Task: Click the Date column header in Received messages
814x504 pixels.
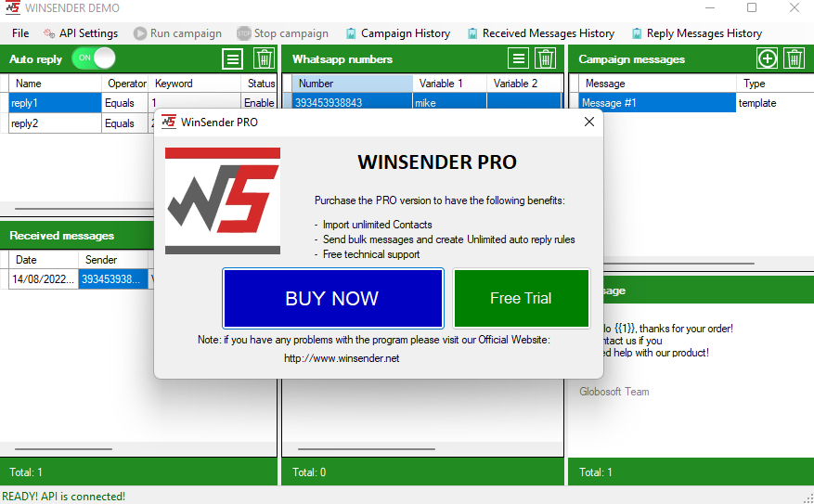Action: coord(44,260)
